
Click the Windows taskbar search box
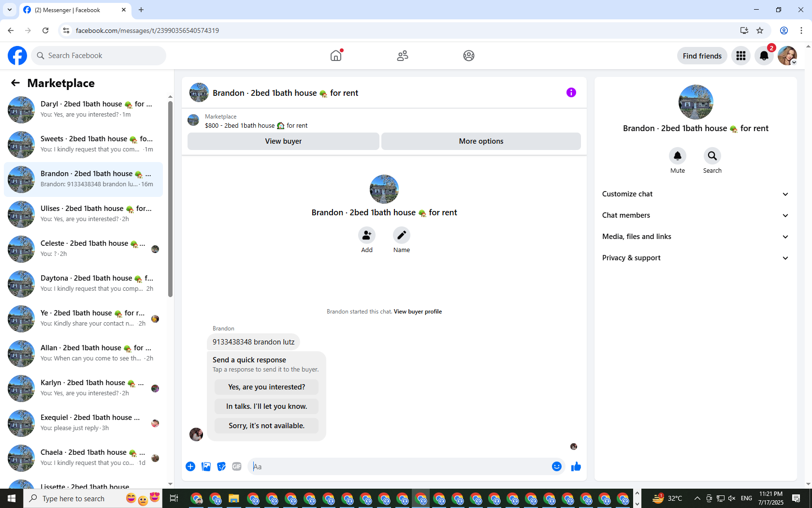tap(92, 498)
